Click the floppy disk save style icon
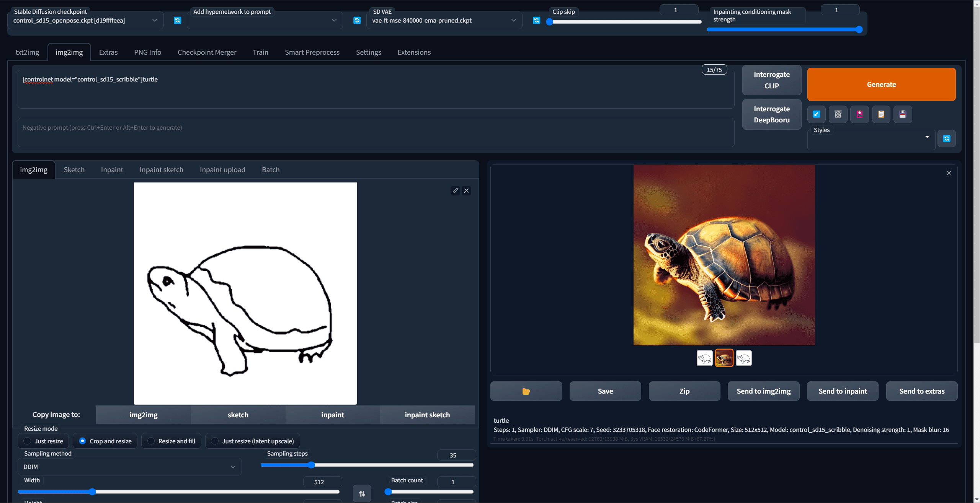This screenshot has width=980, height=503. [903, 114]
